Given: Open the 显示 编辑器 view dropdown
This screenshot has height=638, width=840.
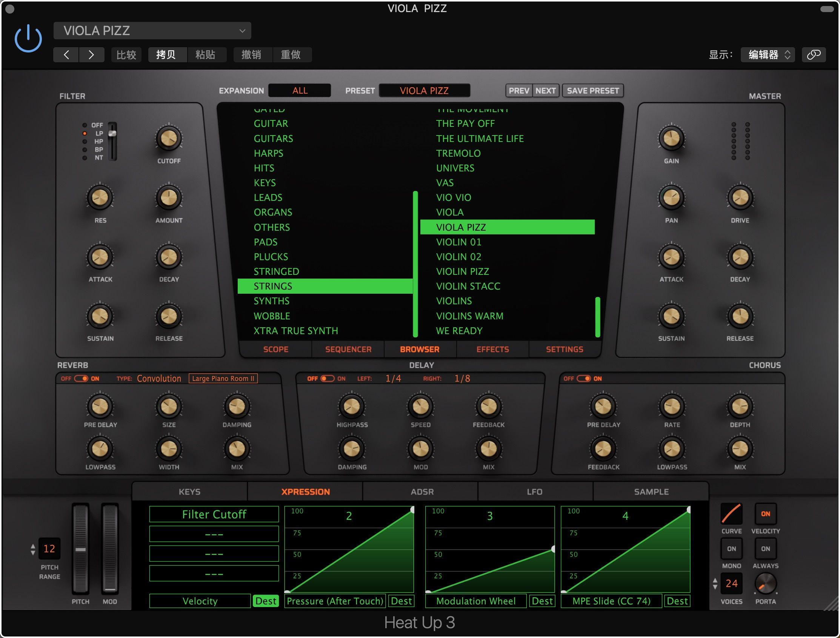Looking at the screenshot, I should (x=768, y=55).
